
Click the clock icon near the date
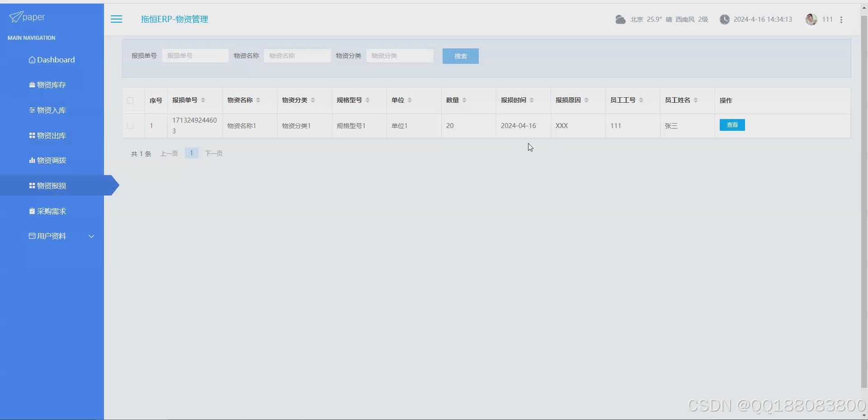[x=725, y=19]
